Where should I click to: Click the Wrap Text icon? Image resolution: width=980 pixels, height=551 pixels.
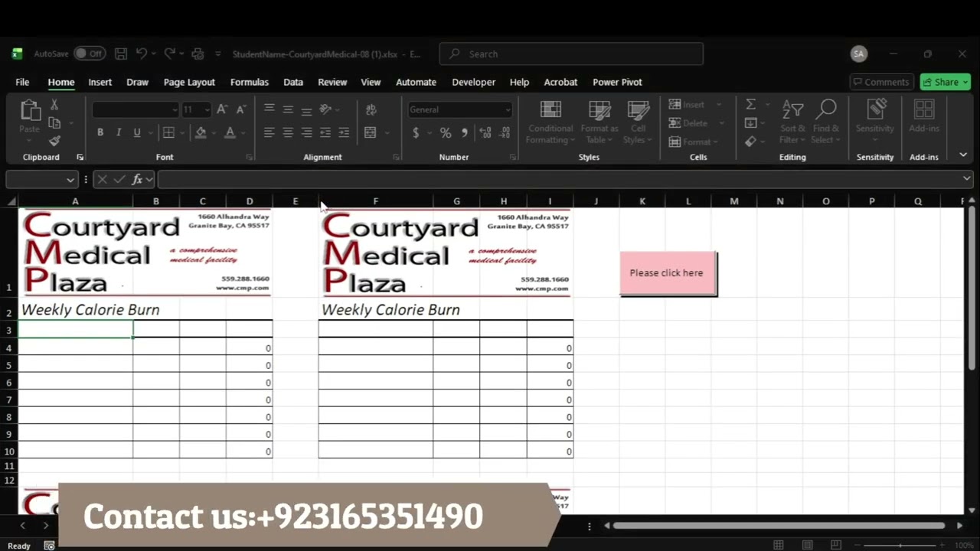371,109
